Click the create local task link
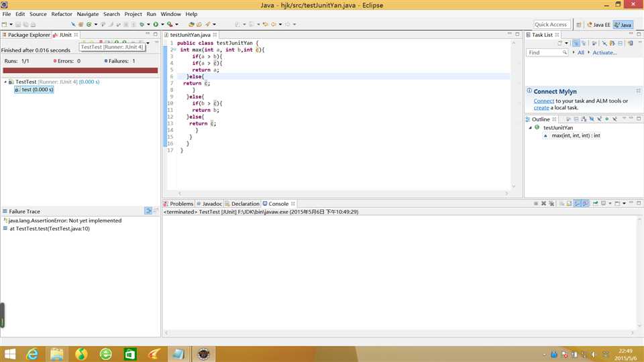 541,107
